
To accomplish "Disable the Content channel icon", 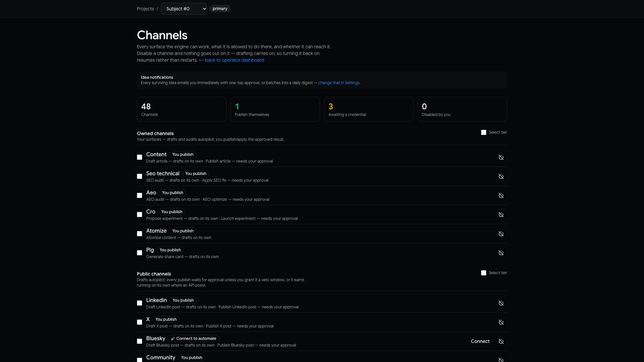I will (501, 157).
